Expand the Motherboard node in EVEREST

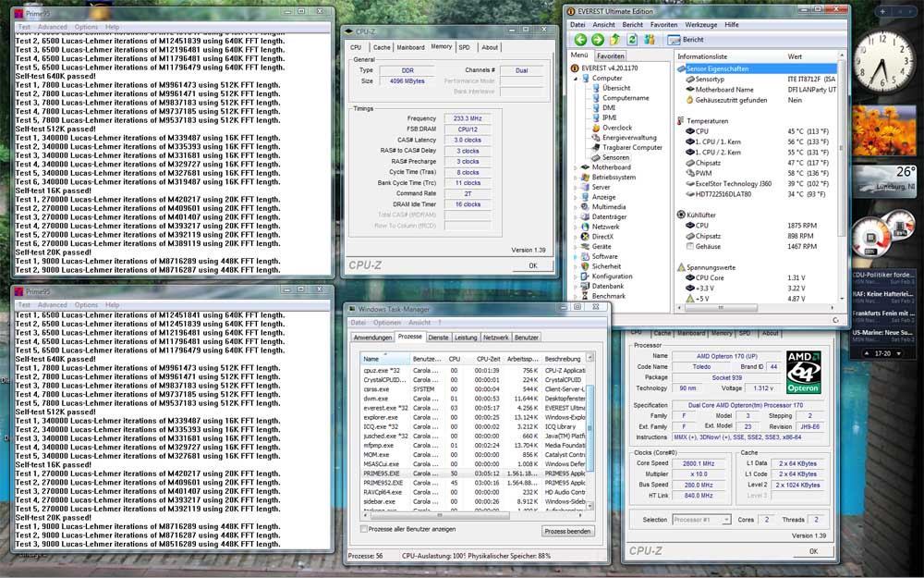click(576, 167)
